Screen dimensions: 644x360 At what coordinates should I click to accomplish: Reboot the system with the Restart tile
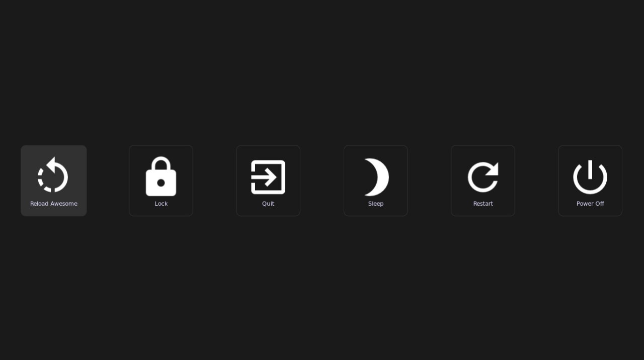pos(483,181)
